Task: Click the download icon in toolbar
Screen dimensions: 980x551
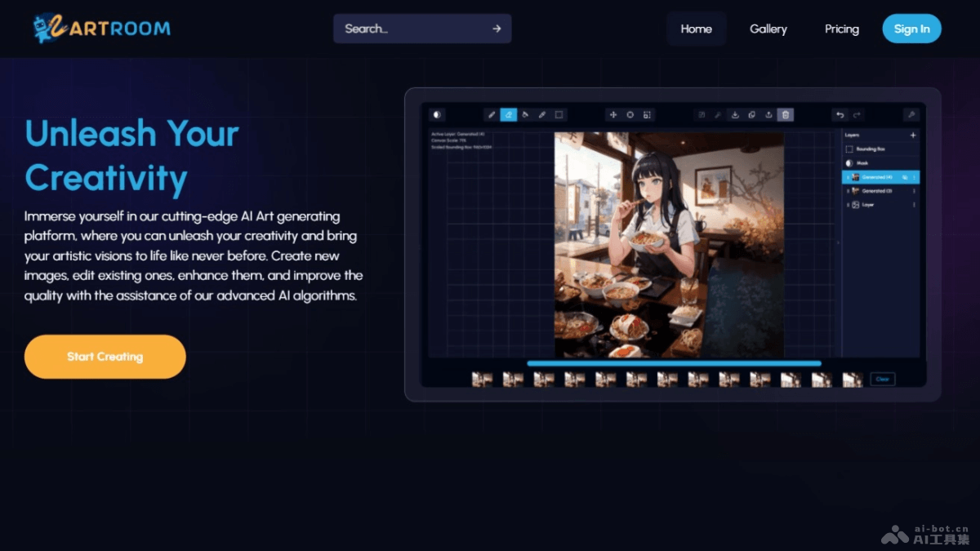Action: (735, 115)
